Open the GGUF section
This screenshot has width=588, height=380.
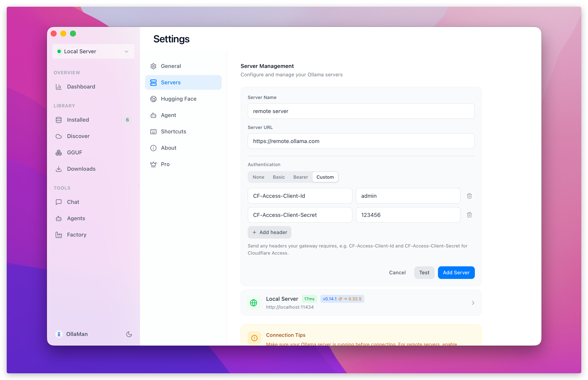pyautogui.click(x=93, y=152)
